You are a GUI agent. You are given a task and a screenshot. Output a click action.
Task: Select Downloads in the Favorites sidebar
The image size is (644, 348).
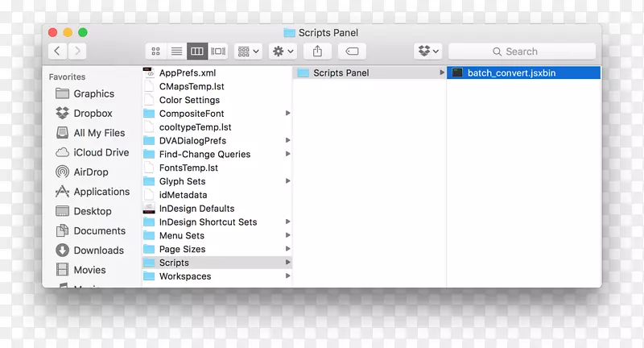pos(98,251)
